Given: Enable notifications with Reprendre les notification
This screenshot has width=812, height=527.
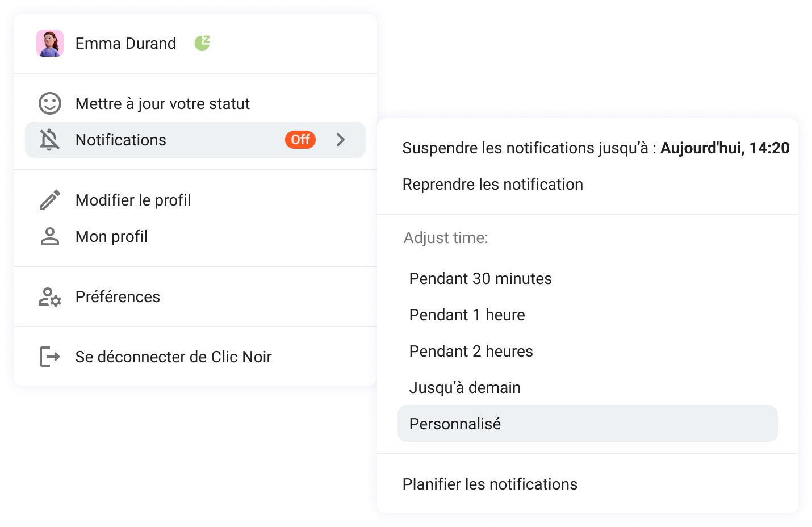Looking at the screenshot, I should (x=493, y=184).
